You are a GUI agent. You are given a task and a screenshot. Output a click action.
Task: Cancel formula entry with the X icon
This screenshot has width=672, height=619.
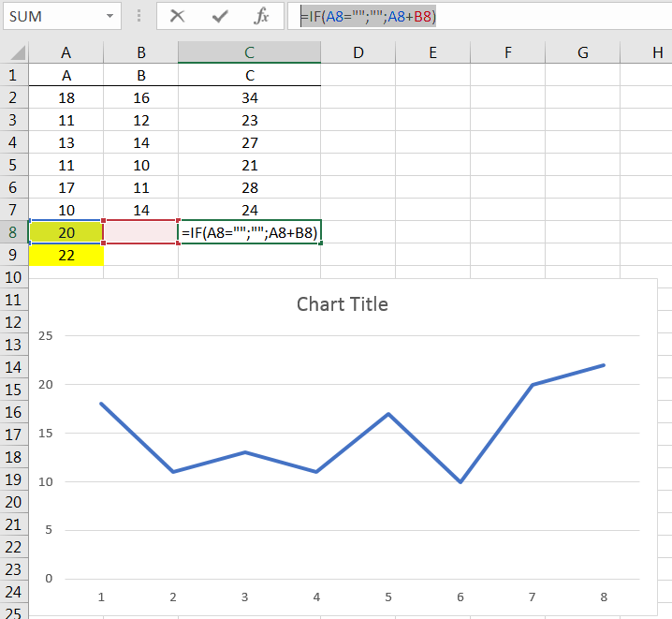(x=177, y=16)
